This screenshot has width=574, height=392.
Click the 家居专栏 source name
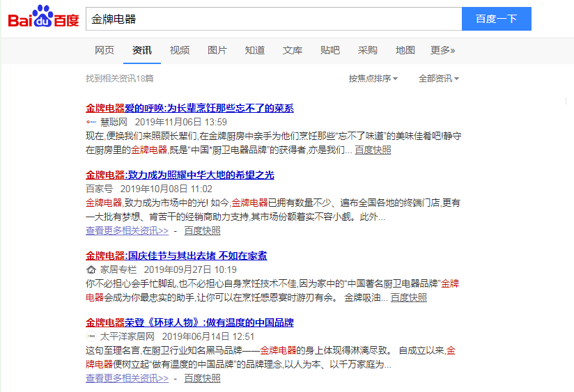point(118,269)
